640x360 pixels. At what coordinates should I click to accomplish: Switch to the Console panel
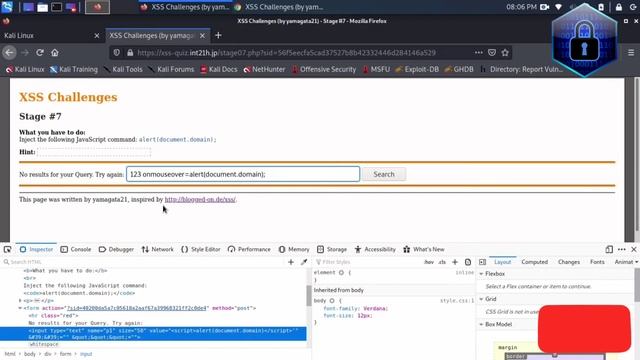[x=76, y=249]
